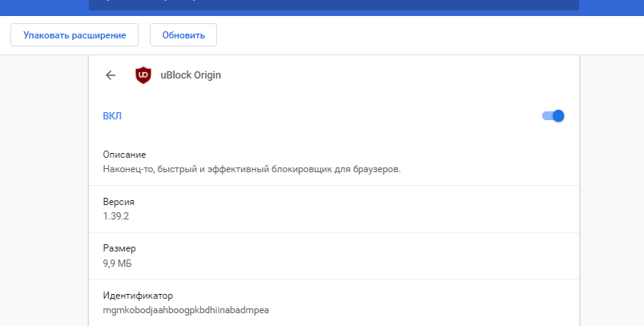Click the back arrow beside uBlock Origin
The height and width of the screenshot is (326, 644).
111,75
